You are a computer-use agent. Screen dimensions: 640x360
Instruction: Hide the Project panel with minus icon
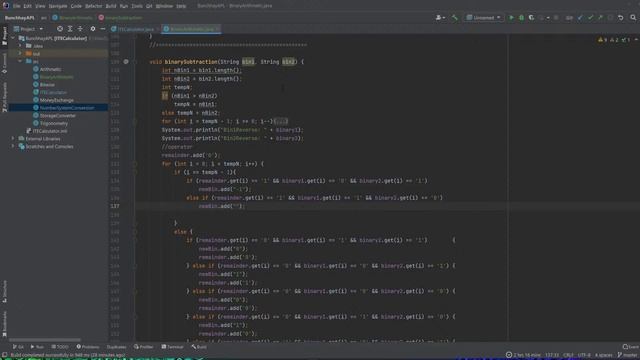point(102,29)
